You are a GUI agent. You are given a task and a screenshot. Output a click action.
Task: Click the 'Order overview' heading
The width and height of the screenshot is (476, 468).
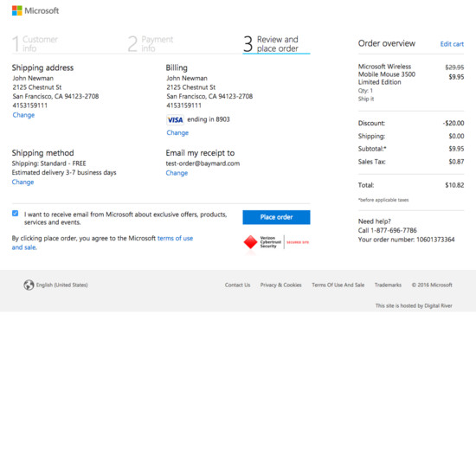(387, 43)
